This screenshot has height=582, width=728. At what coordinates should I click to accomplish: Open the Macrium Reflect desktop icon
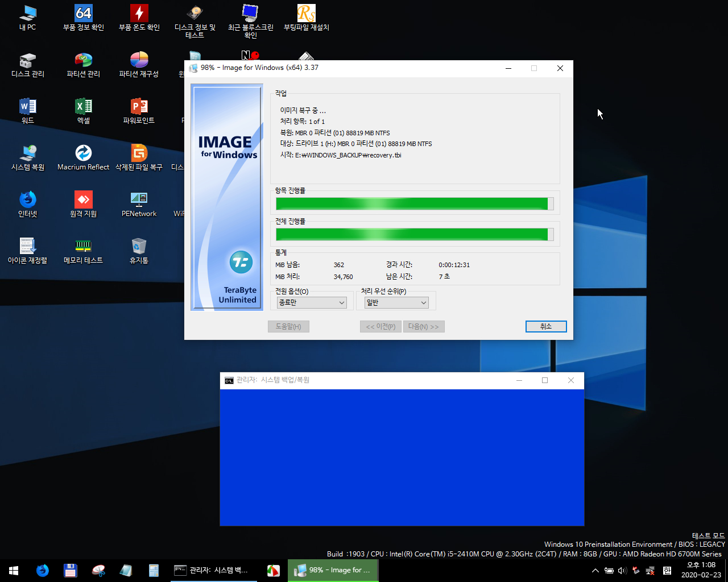[x=84, y=158]
